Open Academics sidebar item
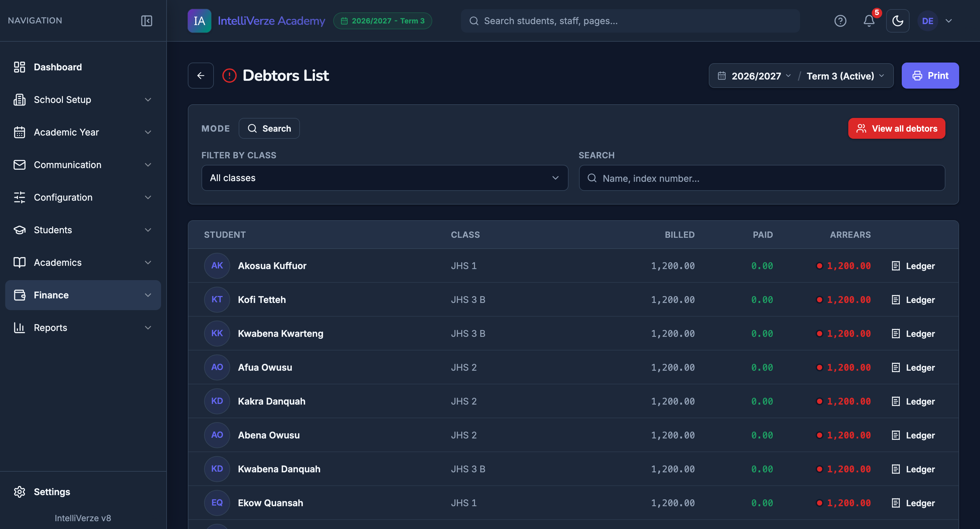The width and height of the screenshot is (980, 529). tap(83, 263)
